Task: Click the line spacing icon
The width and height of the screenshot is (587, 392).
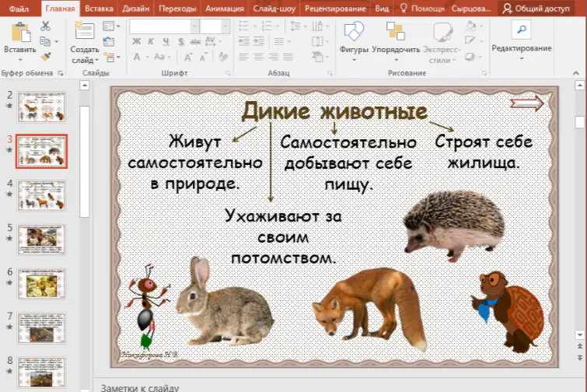Action: (295, 26)
